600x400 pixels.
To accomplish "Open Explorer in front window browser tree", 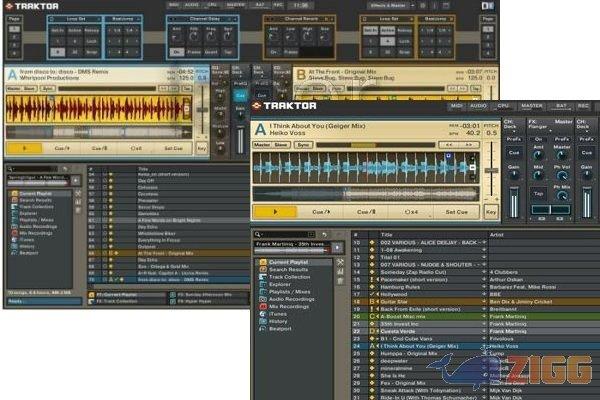I will pos(280,284).
